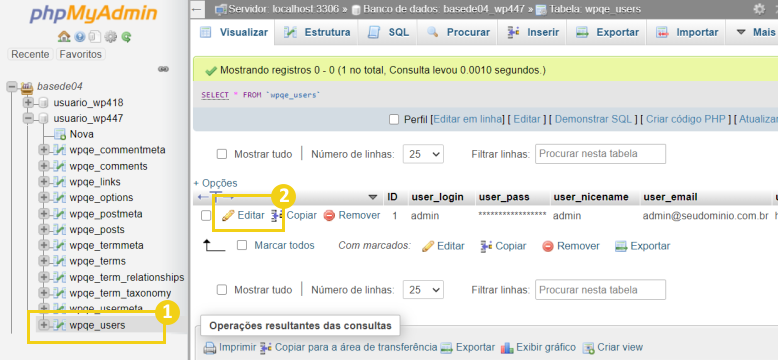Click the link chain icon in sidebar
Image resolution: width=778 pixels, height=360 pixels.
[163, 69]
